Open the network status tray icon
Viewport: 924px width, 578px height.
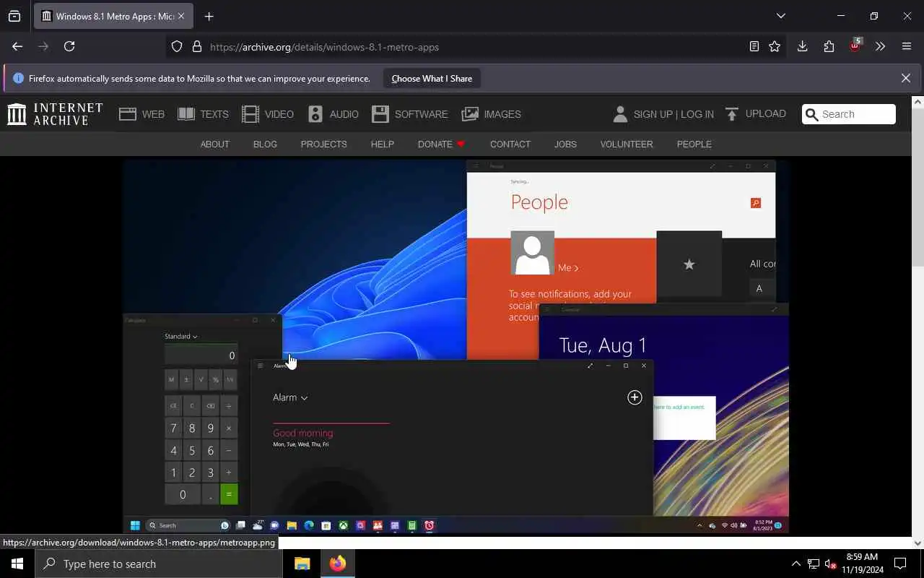(x=813, y=564)
